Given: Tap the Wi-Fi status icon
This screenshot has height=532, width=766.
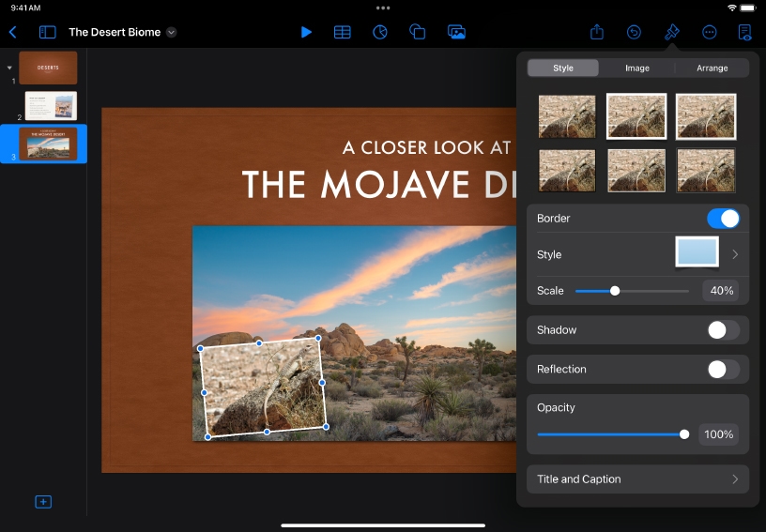Looking at the screenshot, I should [x=732, y=8].
